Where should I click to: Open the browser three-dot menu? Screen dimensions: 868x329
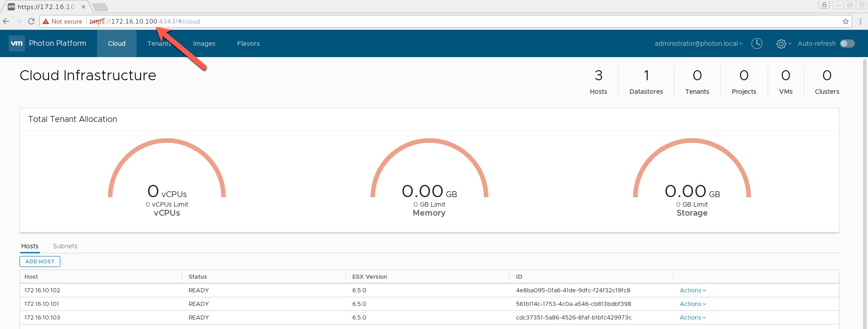point(860,21)
